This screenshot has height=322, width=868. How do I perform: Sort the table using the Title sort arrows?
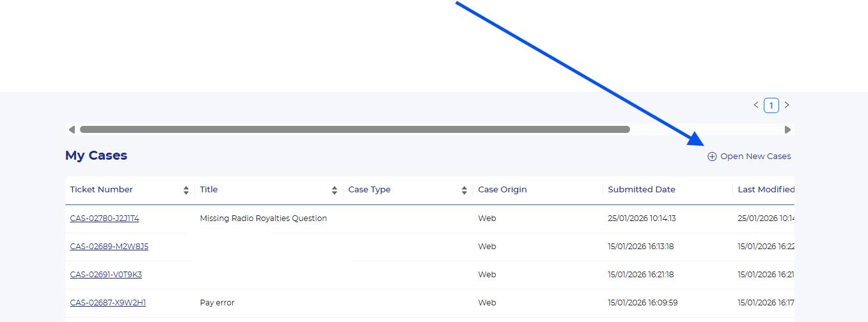pyautogui.click(x=335, y=190)
